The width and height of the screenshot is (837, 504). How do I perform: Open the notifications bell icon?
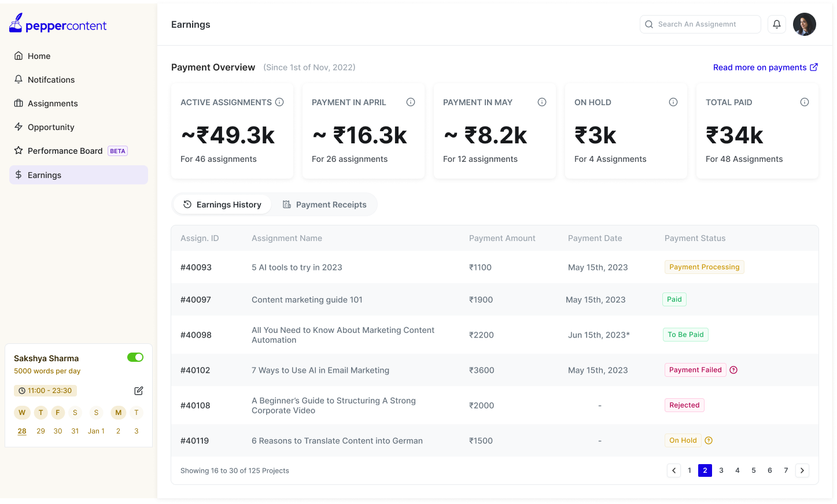(x=777, y=24)
